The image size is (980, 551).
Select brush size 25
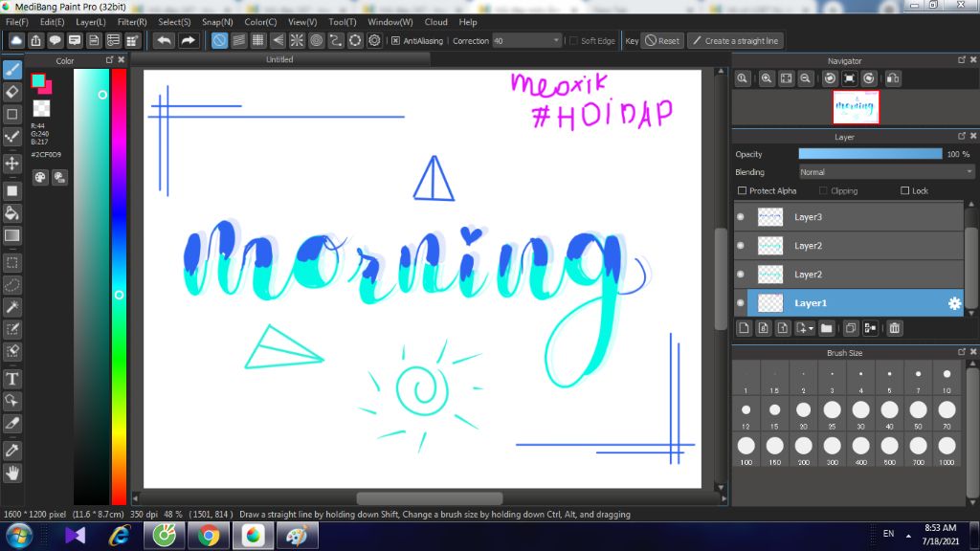[x=832, y=415]
